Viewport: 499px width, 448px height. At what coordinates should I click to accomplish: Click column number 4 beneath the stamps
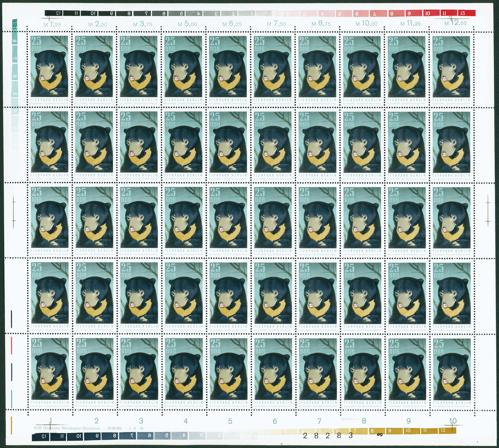pyautogui.click(x=186, y=421)
